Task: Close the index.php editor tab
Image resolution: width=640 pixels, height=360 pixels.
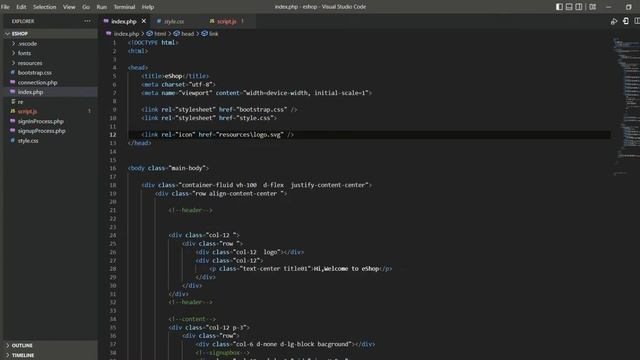Action: tap(144, 21)
